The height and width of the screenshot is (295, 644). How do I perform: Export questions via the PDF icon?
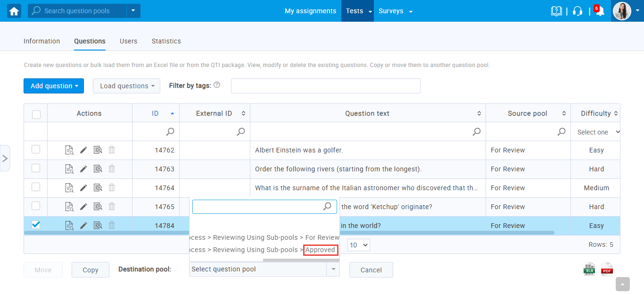click(607, 269)
